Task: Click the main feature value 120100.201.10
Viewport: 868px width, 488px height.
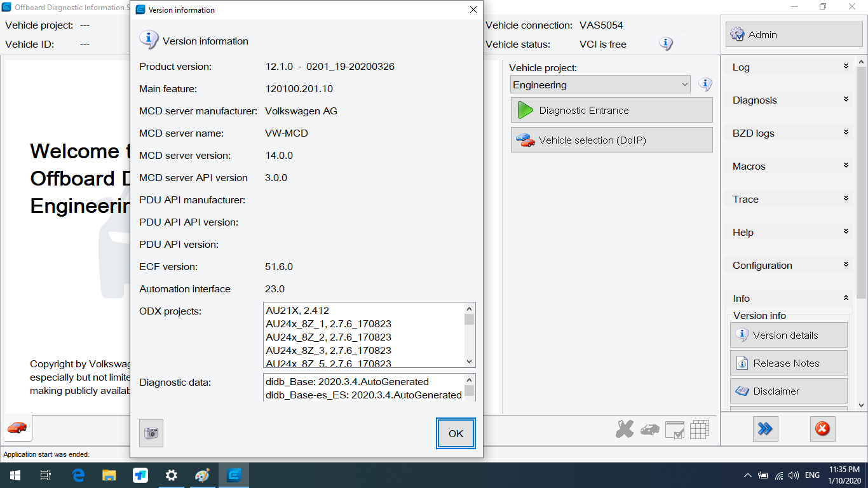Action: tap(299, 89)
